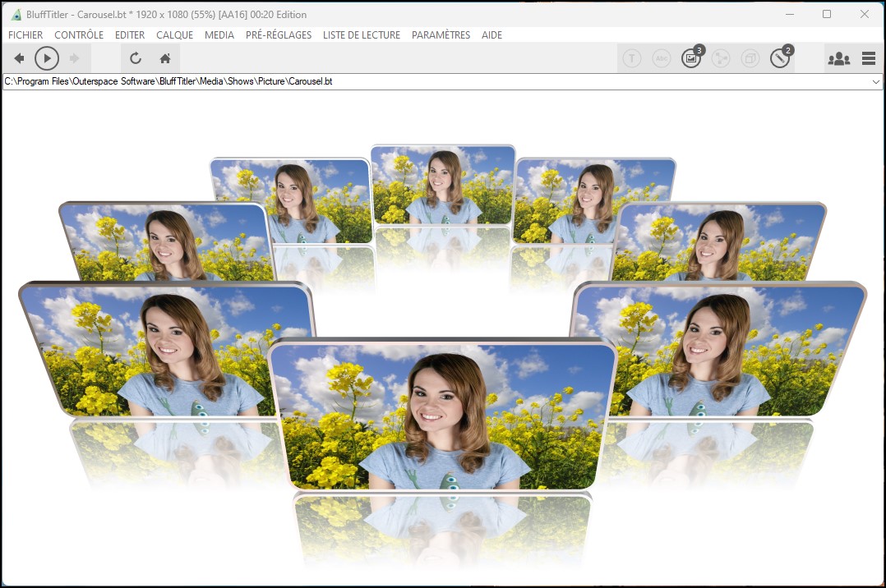Click the 3D cube model layer icon
Screen dimensions: 886x588
750,58
